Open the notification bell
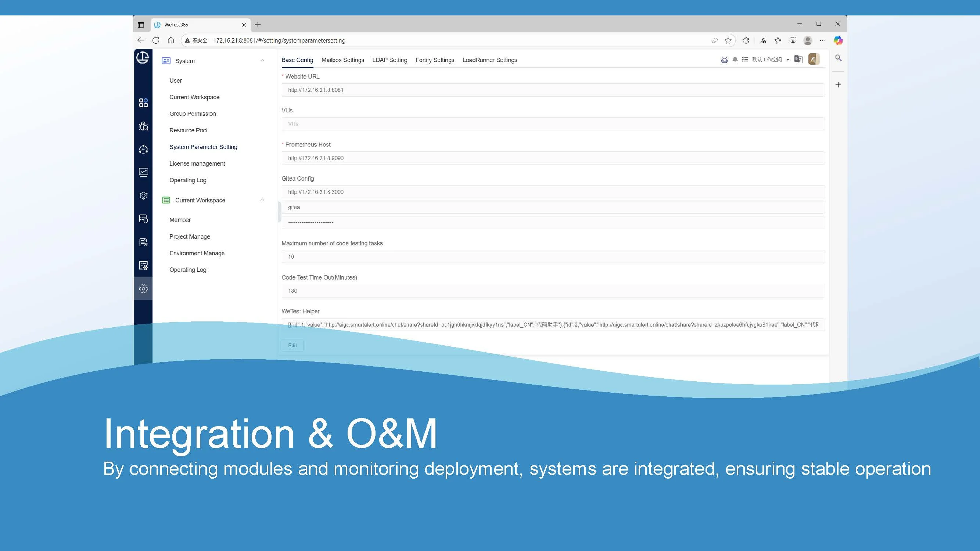The width and height of the screenshot is (980, 551). coord(735,59)
